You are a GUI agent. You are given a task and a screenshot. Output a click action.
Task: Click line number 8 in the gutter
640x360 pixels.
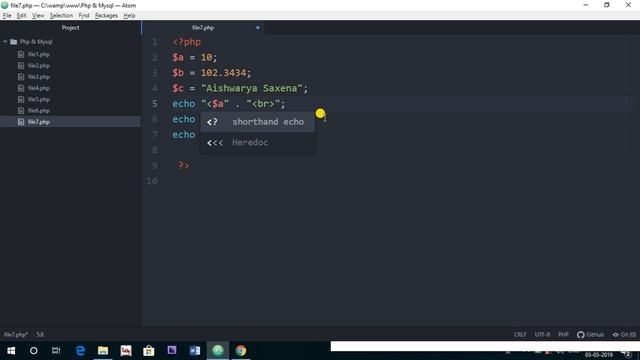tap(154, 150)
